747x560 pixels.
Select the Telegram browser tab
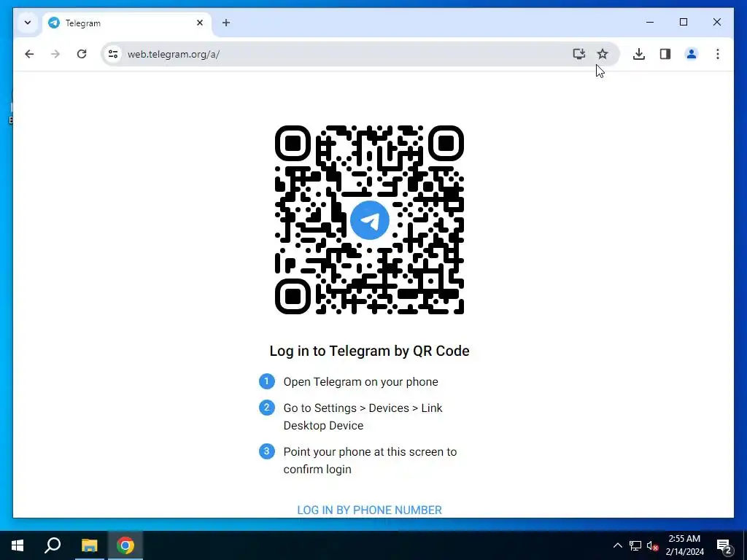[126, 23]
